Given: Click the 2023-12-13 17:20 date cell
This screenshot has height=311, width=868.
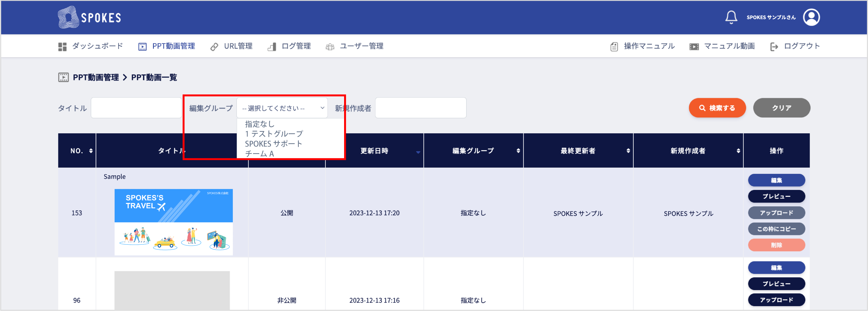Looking at the screenshot, I should pos(374,213).
